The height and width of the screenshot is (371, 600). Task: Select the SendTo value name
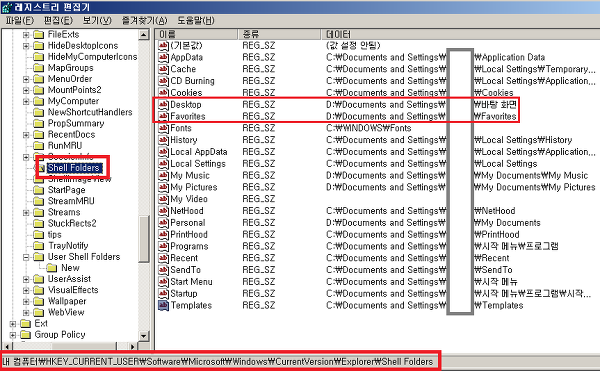pos(185,270)
